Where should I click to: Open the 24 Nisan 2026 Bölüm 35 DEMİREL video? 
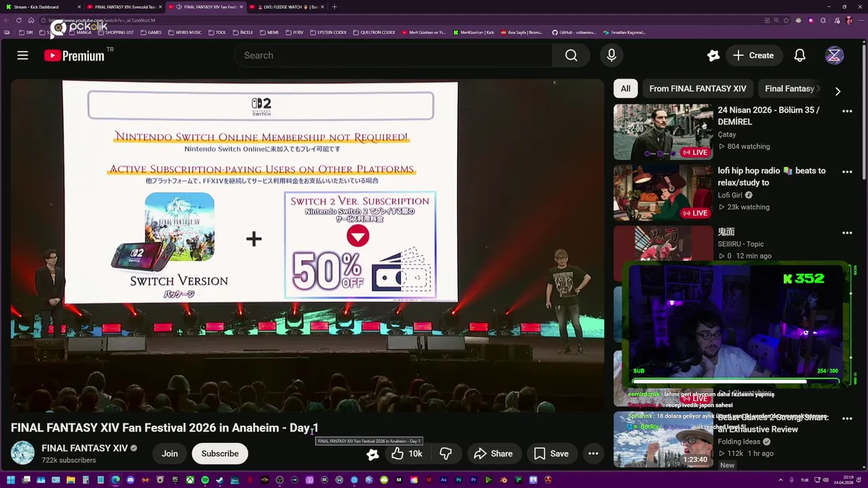[x=768, y=116]
